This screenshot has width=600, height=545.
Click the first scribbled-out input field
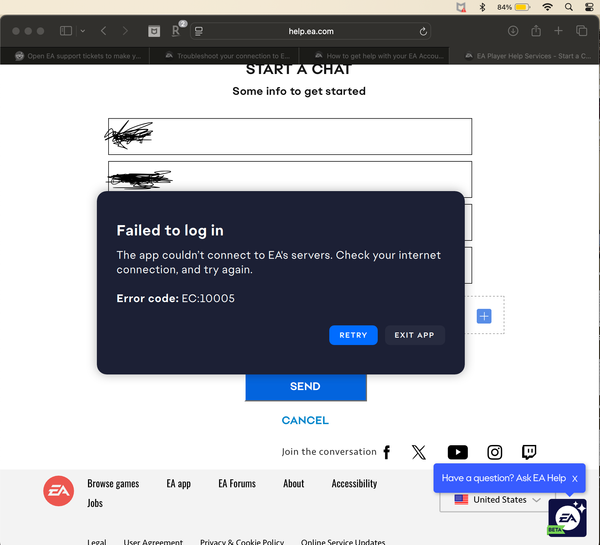point(290,136)
